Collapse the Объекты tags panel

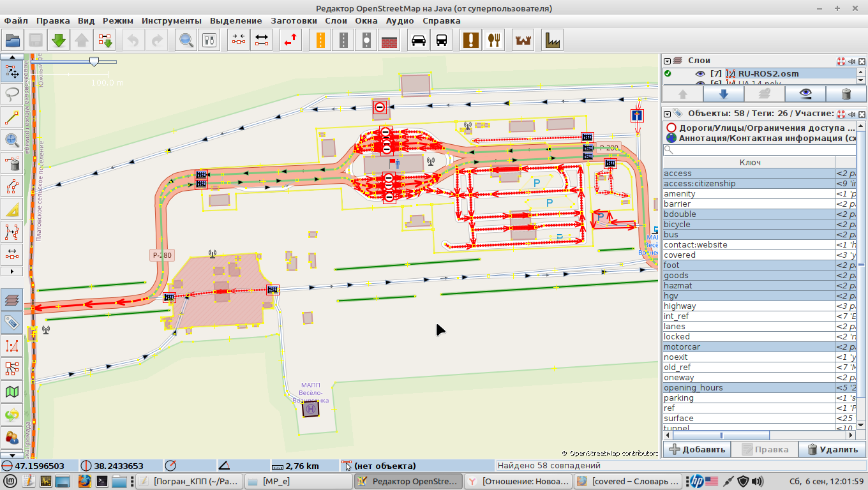click(668, 114)
